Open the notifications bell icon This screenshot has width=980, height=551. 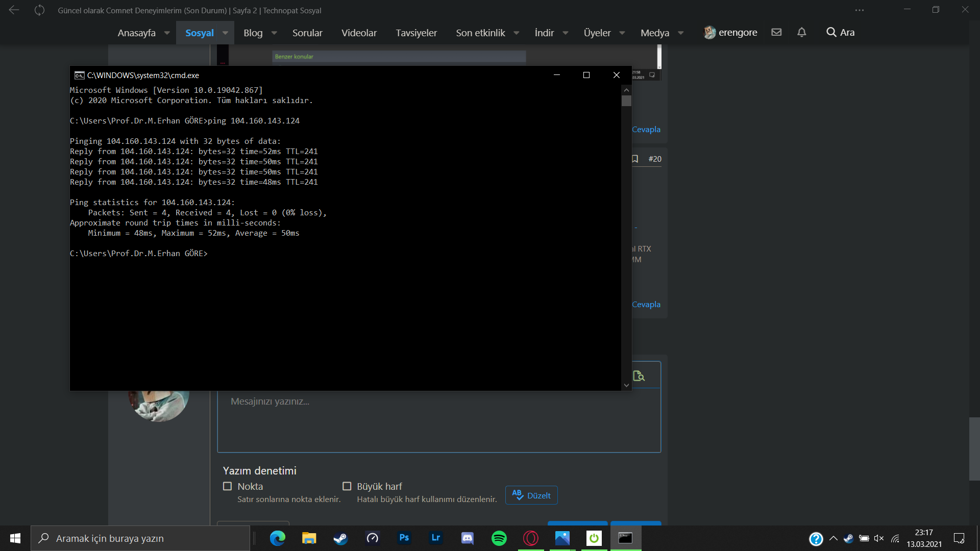[801, 32]
